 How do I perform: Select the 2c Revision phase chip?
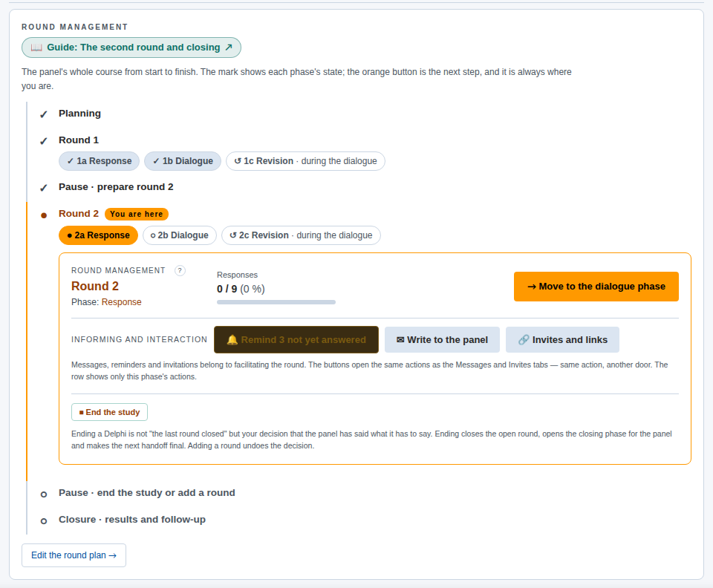pyautogui.click(x=301, y=235)
